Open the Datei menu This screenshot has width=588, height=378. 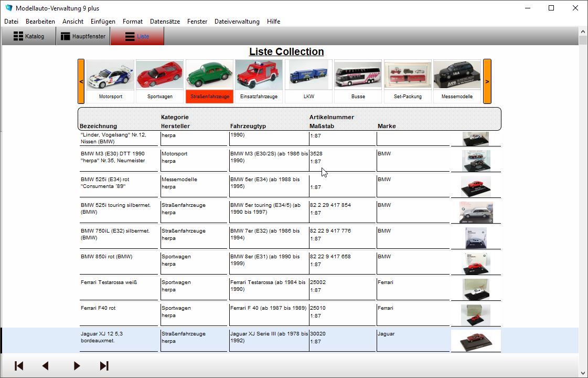[11, 22]
